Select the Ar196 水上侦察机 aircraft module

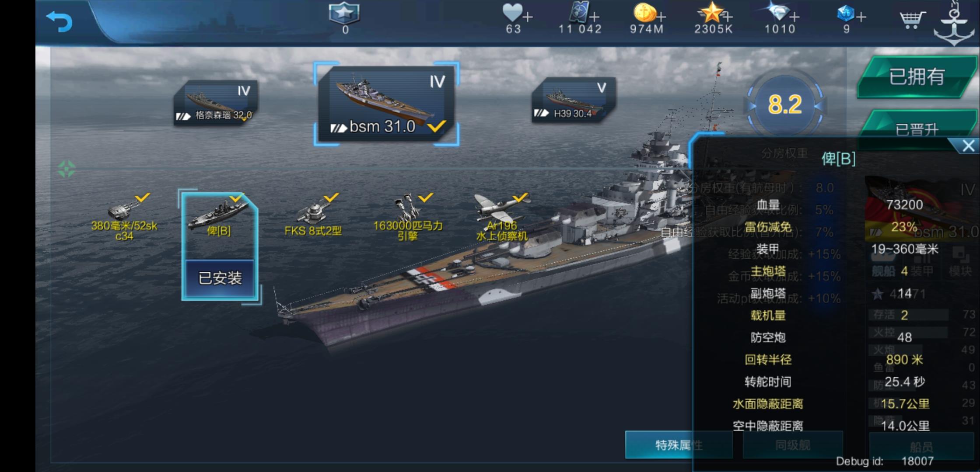[502, 217]
